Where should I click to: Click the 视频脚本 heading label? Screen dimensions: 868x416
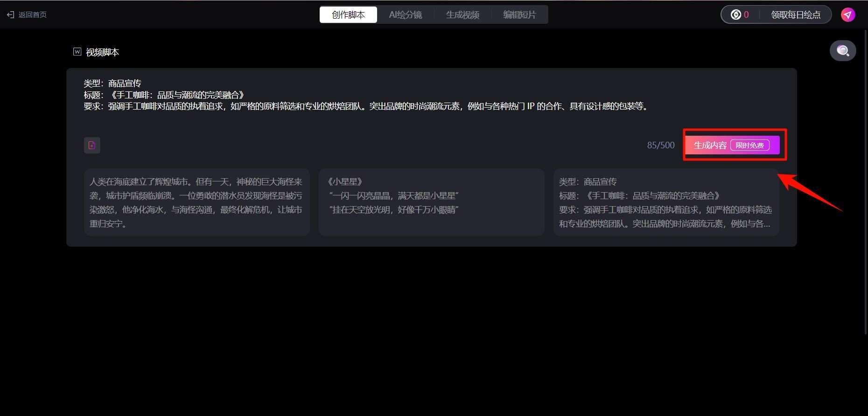[102, 52]
